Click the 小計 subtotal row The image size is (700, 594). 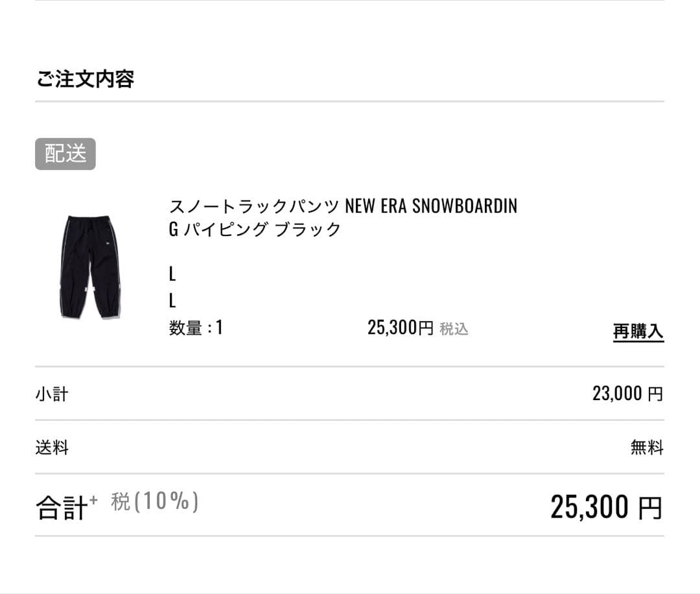click(51, 393)
